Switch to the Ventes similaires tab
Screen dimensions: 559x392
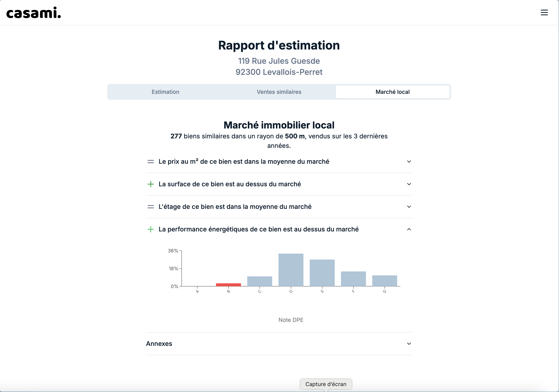click(x=279, y=92)
